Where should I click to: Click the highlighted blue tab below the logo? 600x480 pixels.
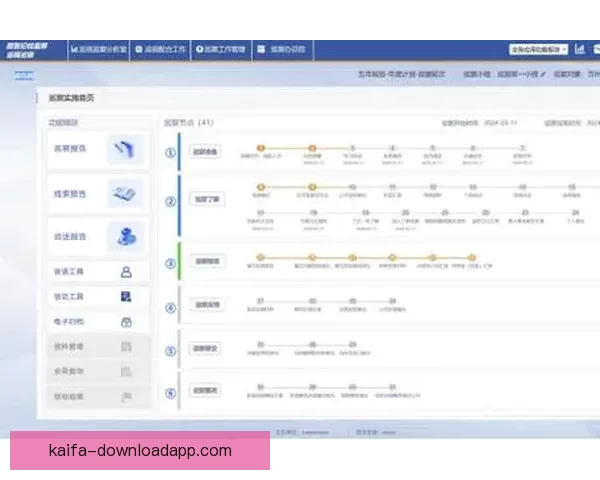[24, 76]
